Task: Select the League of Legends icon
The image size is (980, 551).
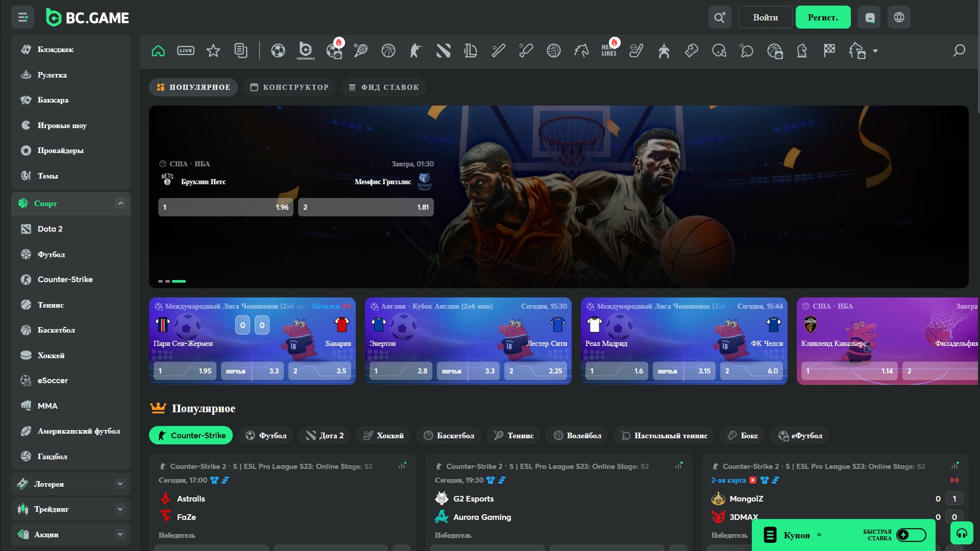Action: [x=471, y=51]
